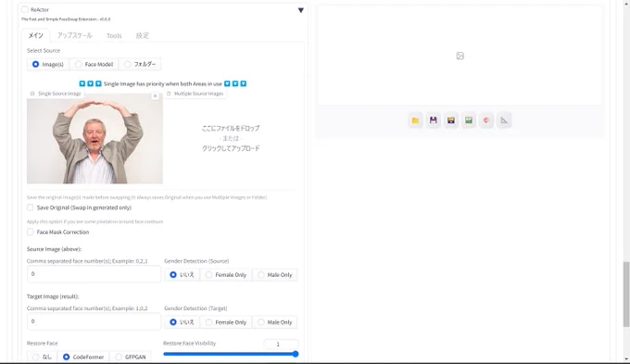Enable the ReActor checkbox
Screen dimensions: 630x364
25,9
